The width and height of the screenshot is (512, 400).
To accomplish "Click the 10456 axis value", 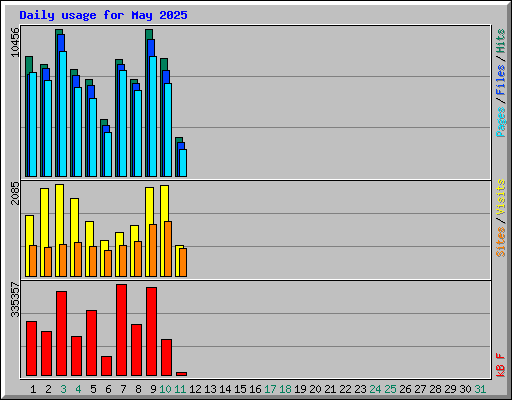I will click(15, 42).
